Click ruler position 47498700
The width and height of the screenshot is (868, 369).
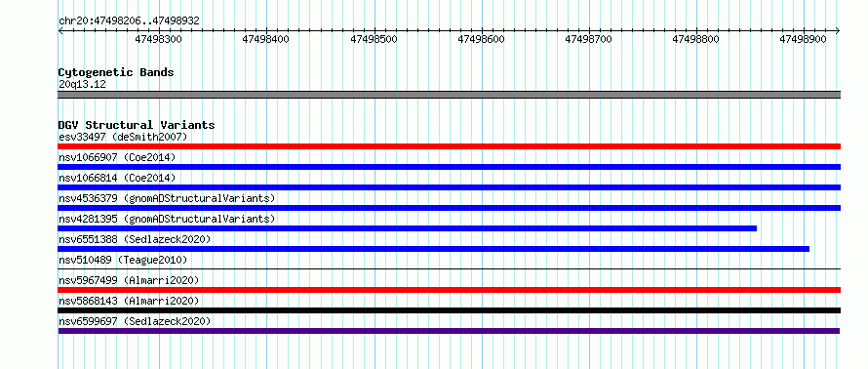click(x=588, y=39)
